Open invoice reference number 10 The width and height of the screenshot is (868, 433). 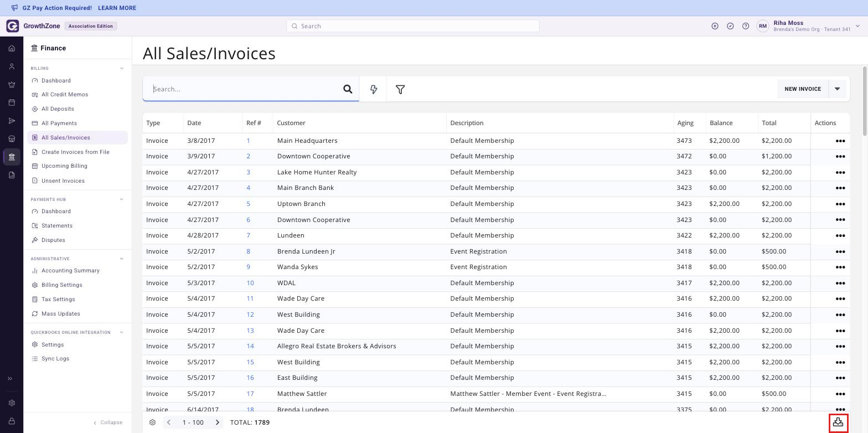pos(250,283)
